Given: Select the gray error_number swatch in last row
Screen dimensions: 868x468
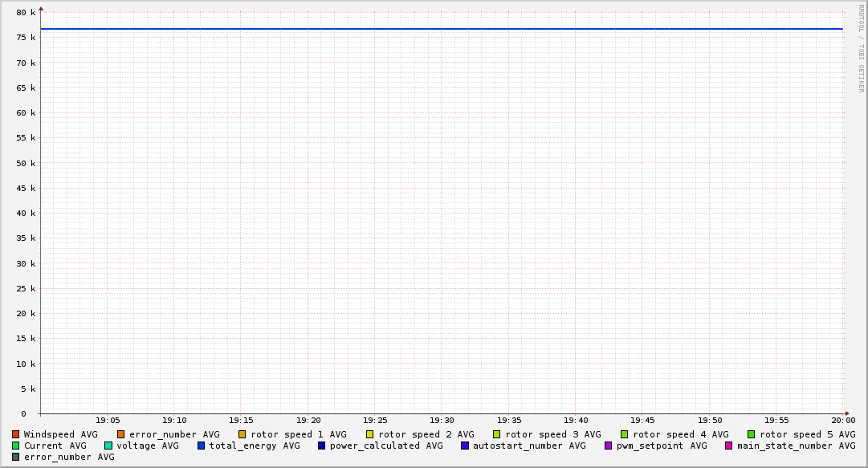Looking at the screenshot, I should [15, 457].
